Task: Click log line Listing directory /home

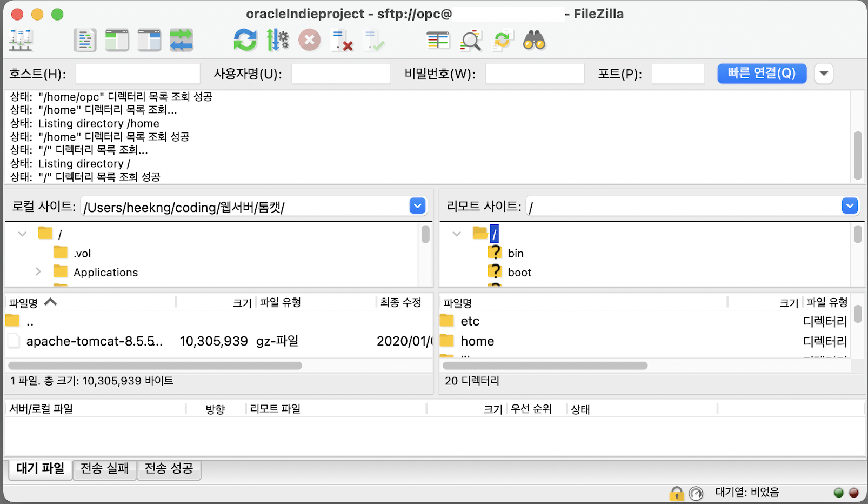Action: click(x=85, y=123)
